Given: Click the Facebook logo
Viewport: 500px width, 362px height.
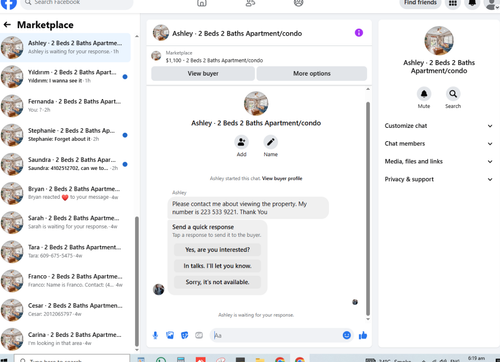Looking at the screenshot, I should click(x=9, y=3).
